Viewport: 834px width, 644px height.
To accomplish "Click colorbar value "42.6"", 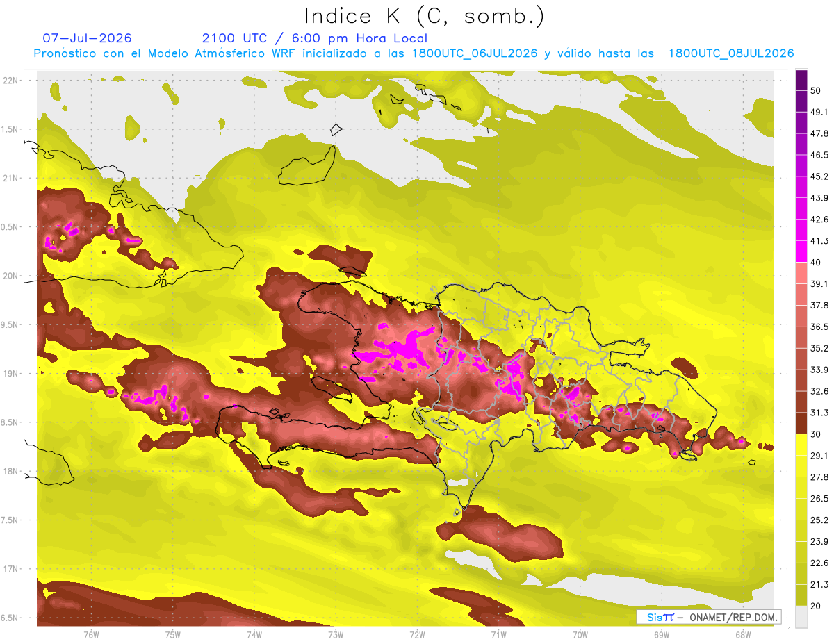I will point(819,220).
